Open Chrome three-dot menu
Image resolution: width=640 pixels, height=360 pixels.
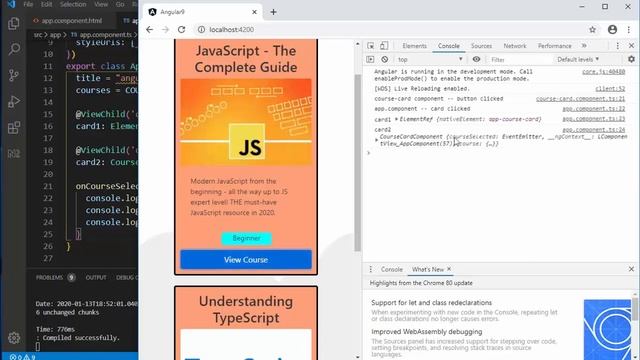629,29
